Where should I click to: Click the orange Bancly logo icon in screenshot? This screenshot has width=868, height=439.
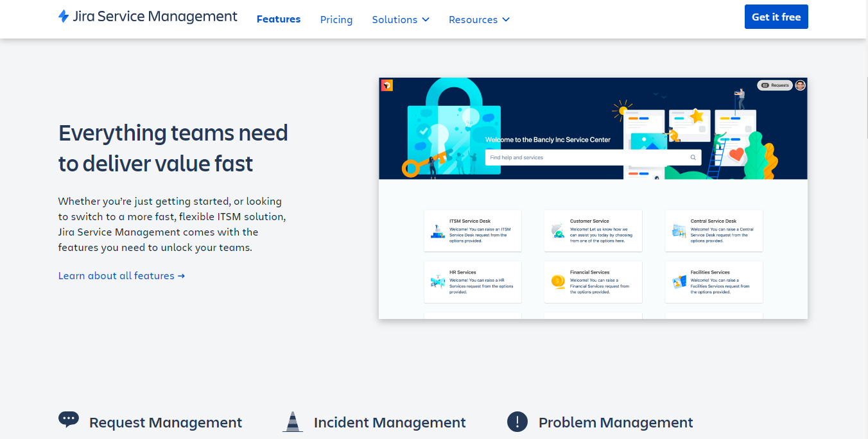coord(386,85)
